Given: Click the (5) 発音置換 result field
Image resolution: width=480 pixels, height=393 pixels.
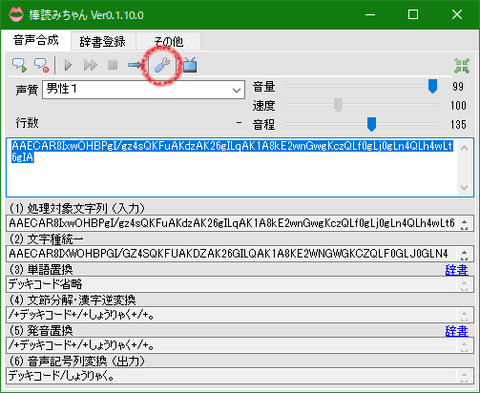Looking at the screenshot, I should pyautogui.click(x=240, y=346).
